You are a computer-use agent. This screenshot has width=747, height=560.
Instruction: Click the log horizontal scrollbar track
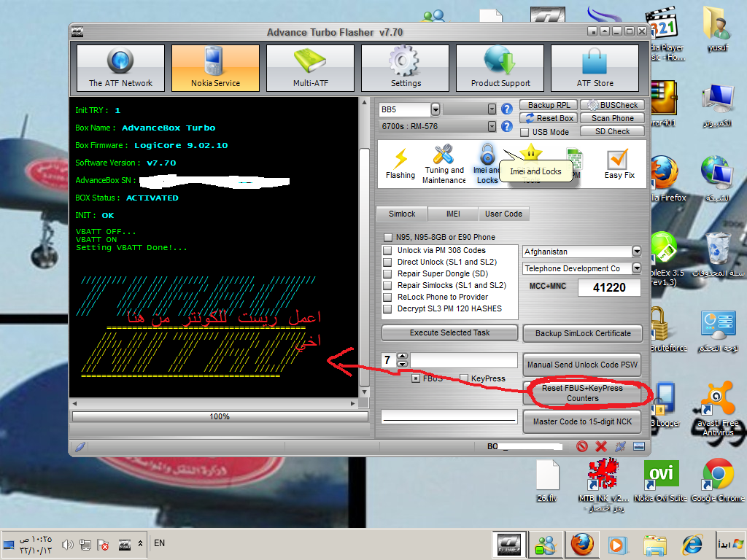214,403
